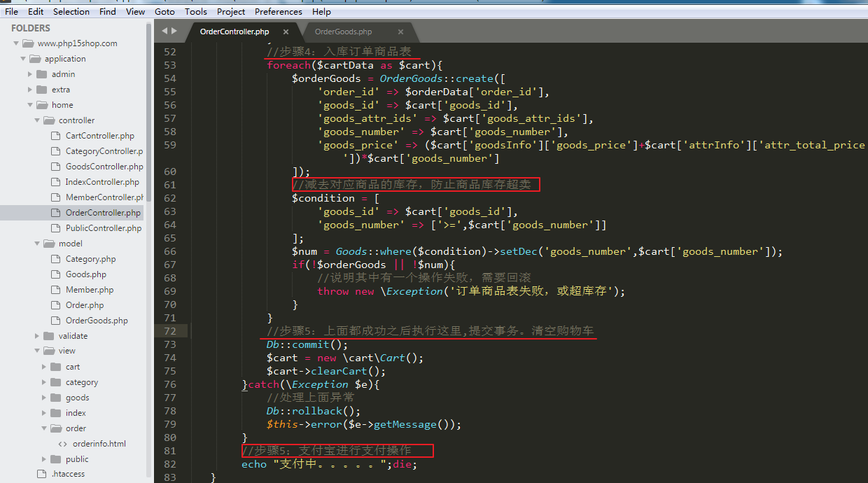
Task: Click the tab history back arrow
Action: click(164, 31)
